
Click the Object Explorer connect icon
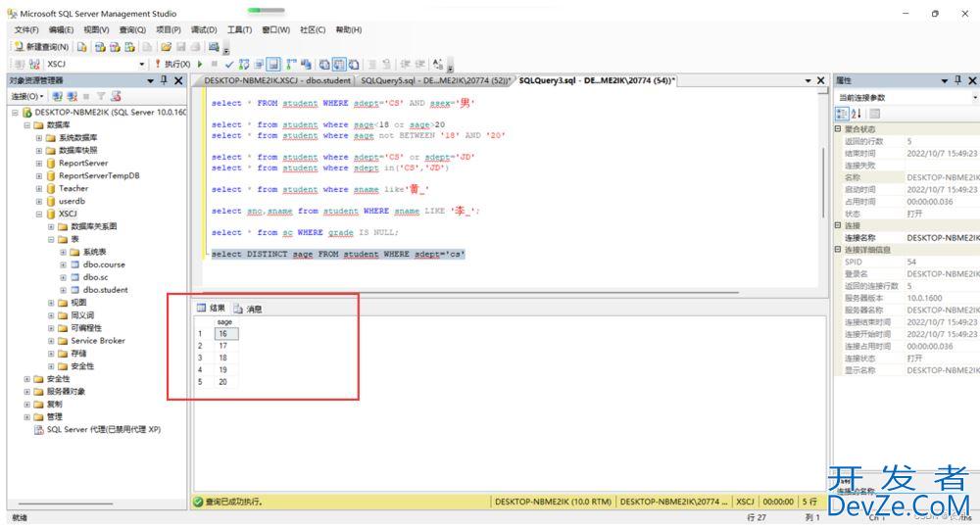(x=58, y=96)
